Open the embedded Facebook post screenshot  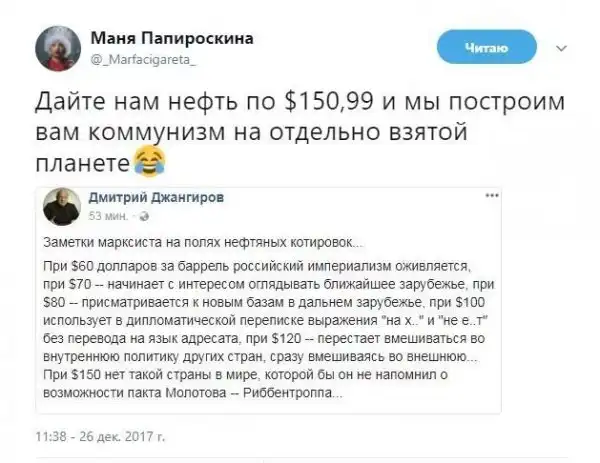[x=268, y=300]
